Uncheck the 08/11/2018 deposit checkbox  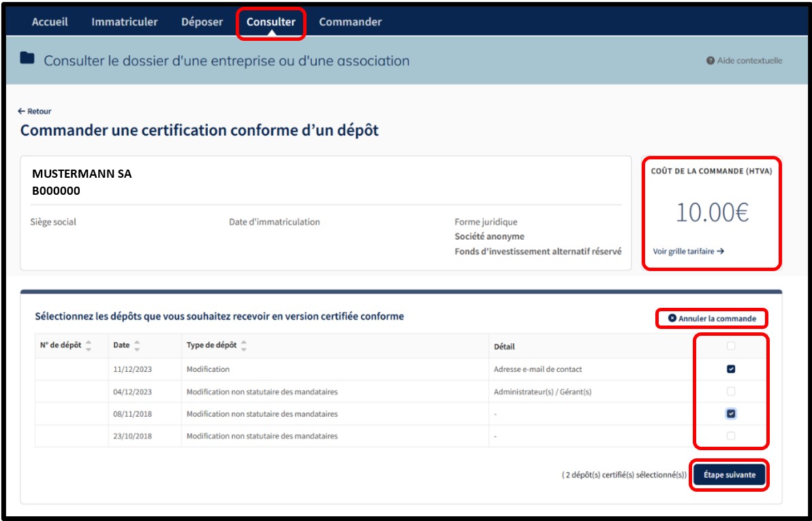pos(731,413)
